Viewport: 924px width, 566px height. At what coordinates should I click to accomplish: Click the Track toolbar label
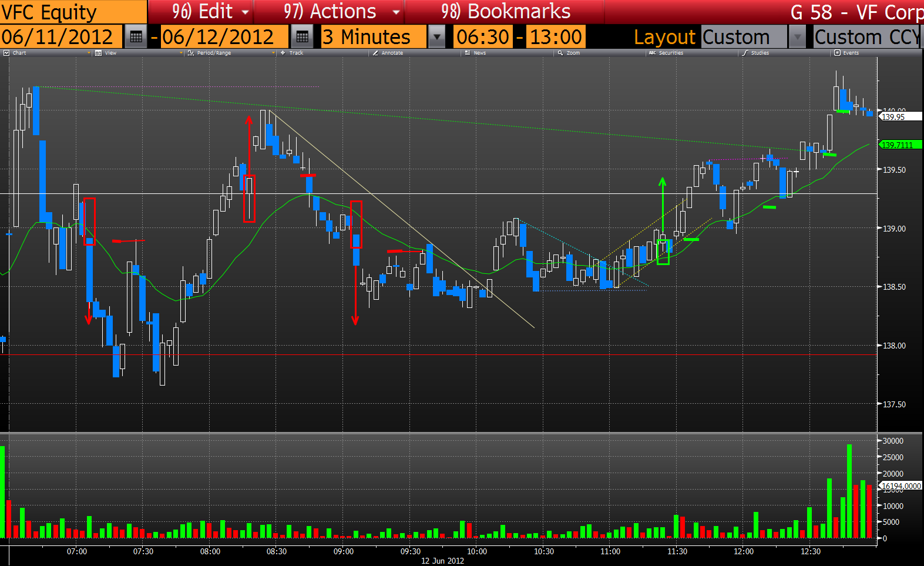[296, 53]
